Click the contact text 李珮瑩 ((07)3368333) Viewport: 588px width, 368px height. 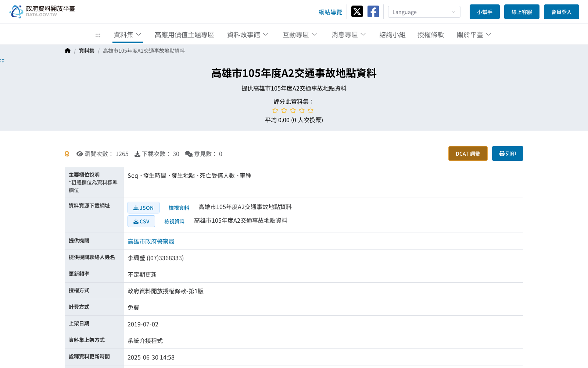tap(155, 258)
